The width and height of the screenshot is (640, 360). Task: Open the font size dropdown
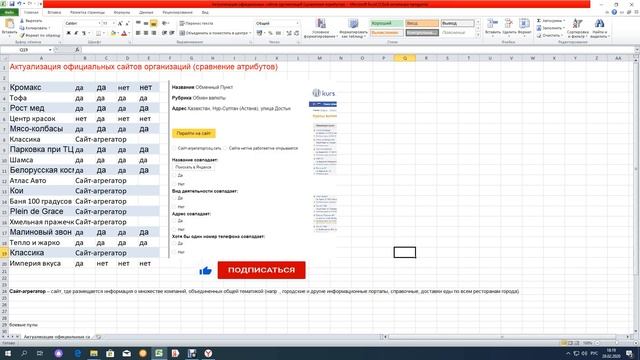[113, 24]
